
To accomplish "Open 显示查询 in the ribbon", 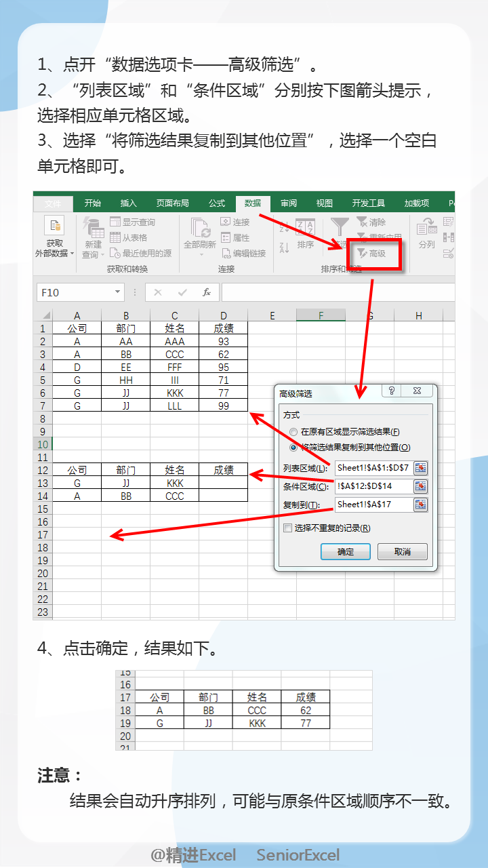I will click(132, 222).
